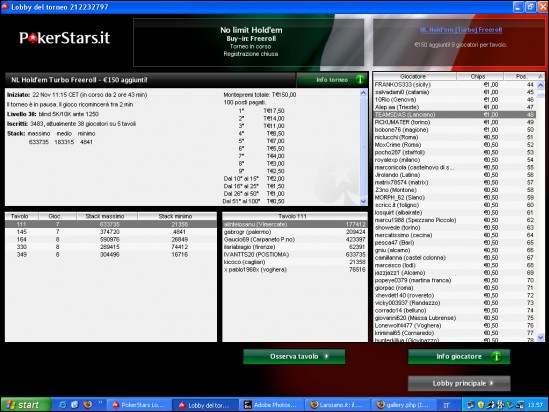This screenshot has width=549, height=412.
Task: Switch to Lobby del tor... taskbar window
Action: pyautogui.click(x=205, y=405)
